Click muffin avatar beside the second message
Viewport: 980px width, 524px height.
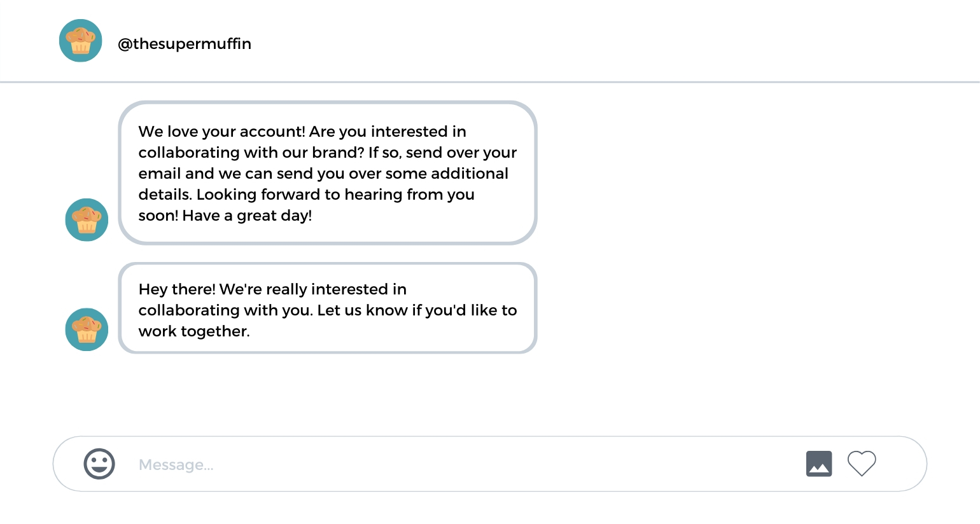[x=87, y=330]
